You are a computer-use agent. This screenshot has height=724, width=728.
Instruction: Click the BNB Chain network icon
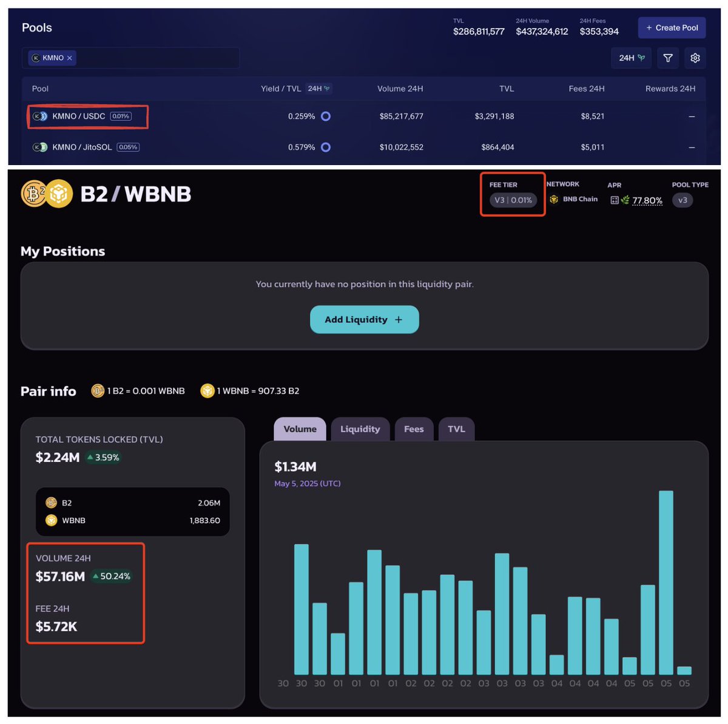click(554, 200)
